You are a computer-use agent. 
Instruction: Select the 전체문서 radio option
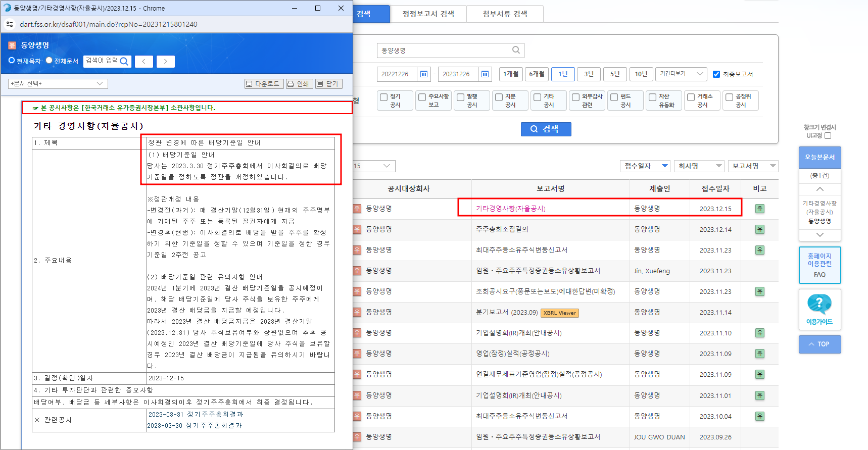click(x=49, y=60)
